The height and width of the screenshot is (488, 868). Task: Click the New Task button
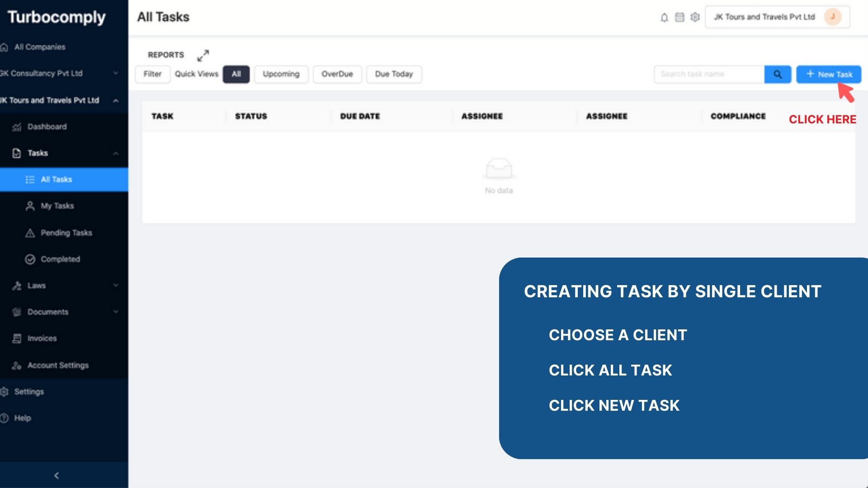(829, 75)
